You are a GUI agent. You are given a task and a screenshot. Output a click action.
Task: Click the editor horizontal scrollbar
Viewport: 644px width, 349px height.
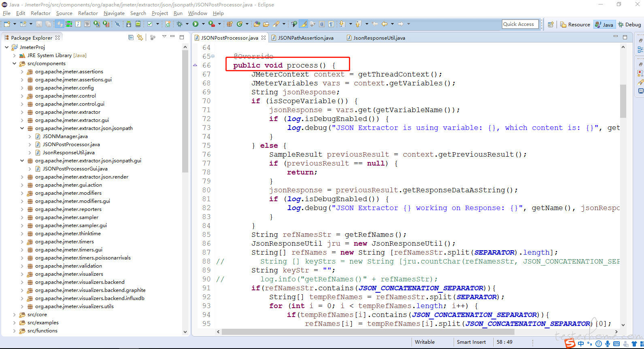(368, 332)
